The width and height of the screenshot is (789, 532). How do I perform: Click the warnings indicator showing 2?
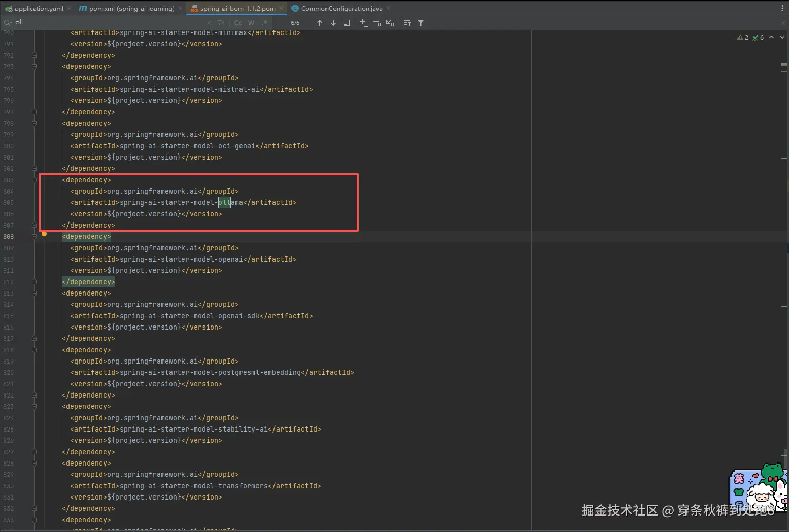(743, 37)
